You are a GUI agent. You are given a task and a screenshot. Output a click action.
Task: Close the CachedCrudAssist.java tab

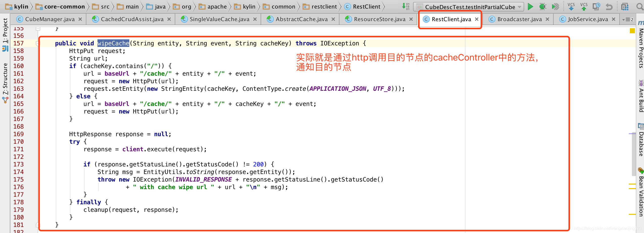169,19
